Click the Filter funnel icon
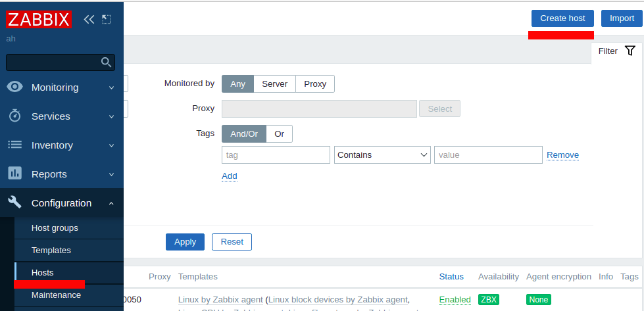Viewport: 644px width, 311px height. (x=630, y=51)
